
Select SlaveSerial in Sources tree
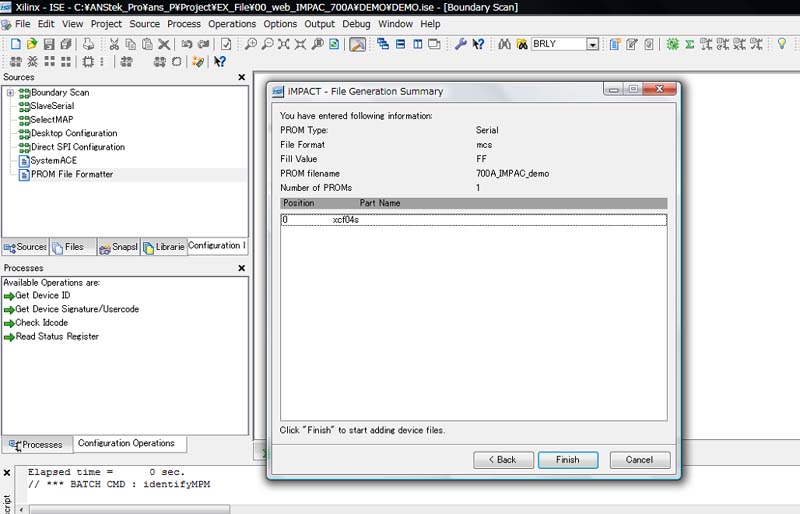[52, 106]
